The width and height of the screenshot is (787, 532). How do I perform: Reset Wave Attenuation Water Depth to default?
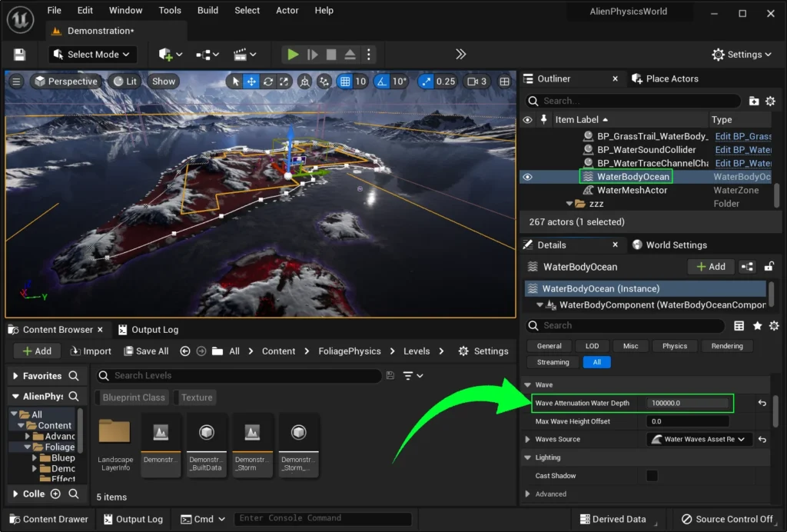[x=762, y=403]
